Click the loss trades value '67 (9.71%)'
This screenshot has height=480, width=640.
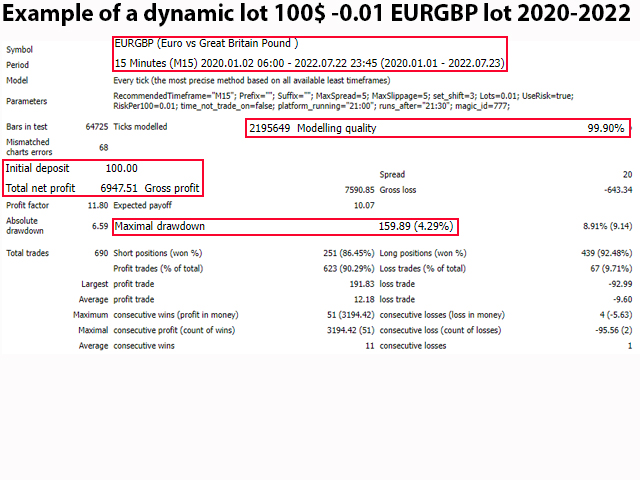[x=611, y=269]
